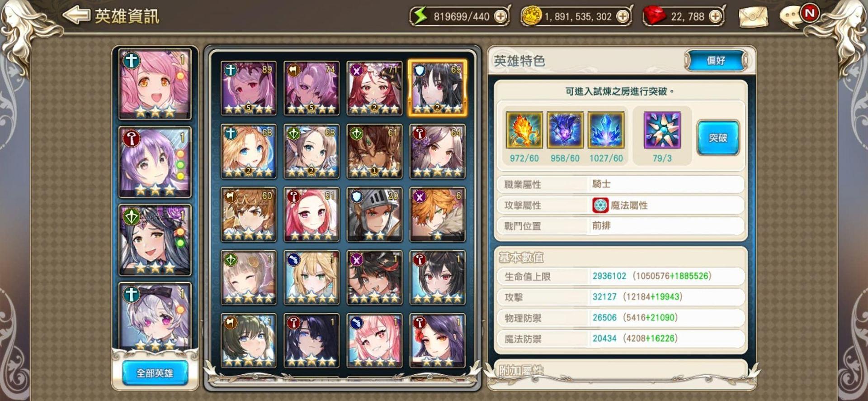The width and height of the screenshot is (868, 401).
Task: Pick the pink-haired healer in the sidebar
Action: (155, 84)
